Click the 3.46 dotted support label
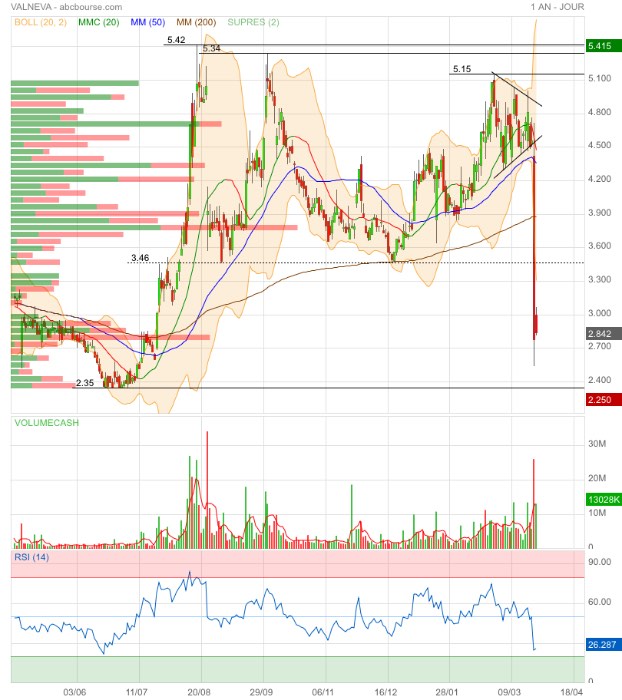This screenshot has width=622, height=700. (x=140, y=258)
